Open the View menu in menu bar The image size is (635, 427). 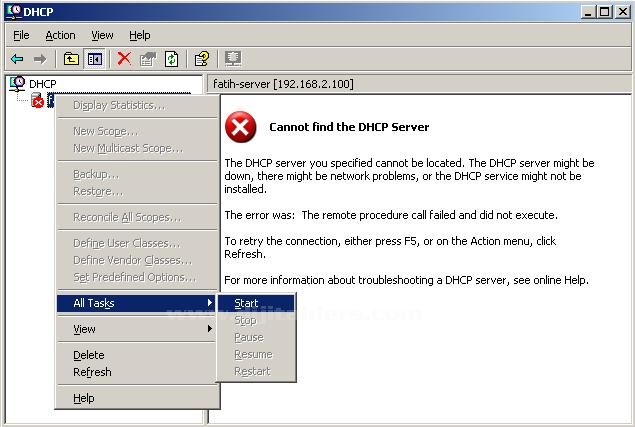click(102, 35)
